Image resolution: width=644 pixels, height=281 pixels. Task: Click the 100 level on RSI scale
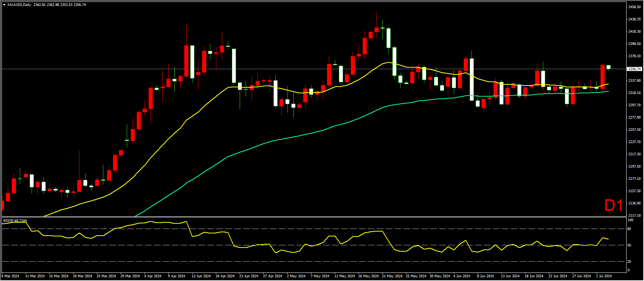click(x=630, y=220)
